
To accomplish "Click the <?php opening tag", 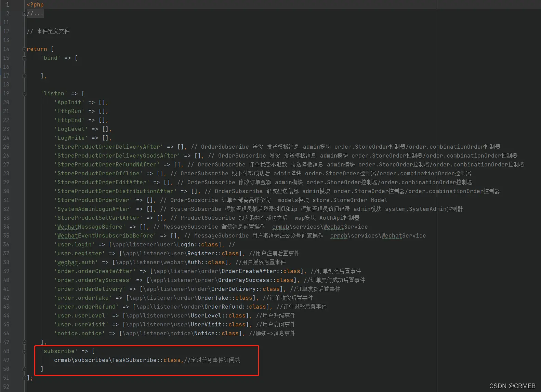I will 35,5.
